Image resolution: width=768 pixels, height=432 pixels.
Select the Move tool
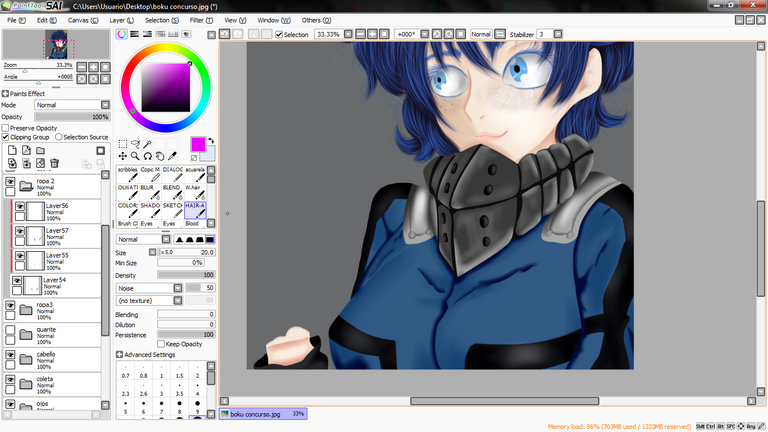click(x=123, y=156)
